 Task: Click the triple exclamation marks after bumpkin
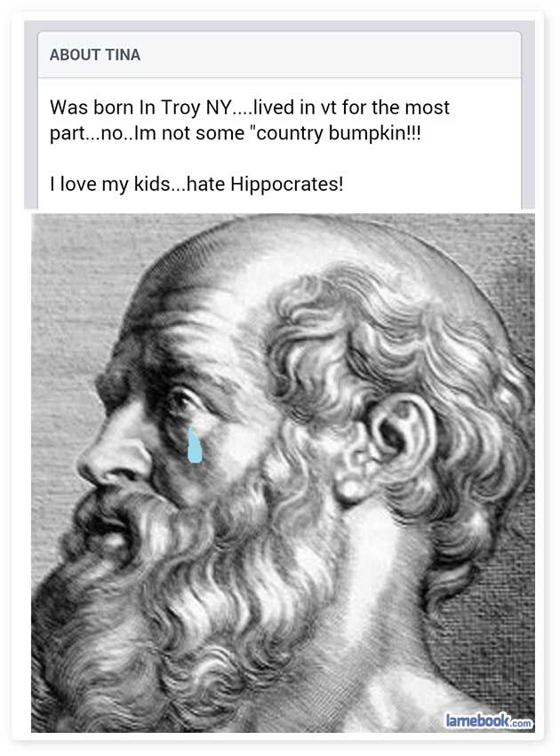[x=415, y=132]
